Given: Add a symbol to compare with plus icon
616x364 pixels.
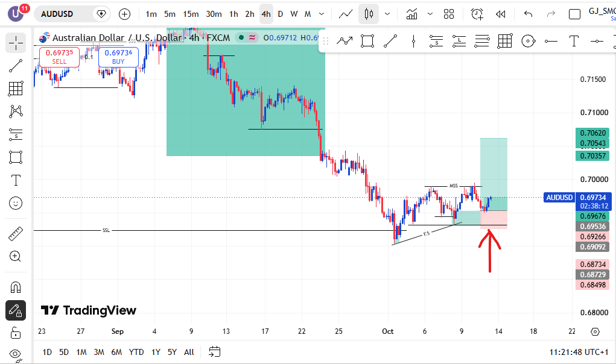Looking at the screenshot, I should tap(124, 14).
